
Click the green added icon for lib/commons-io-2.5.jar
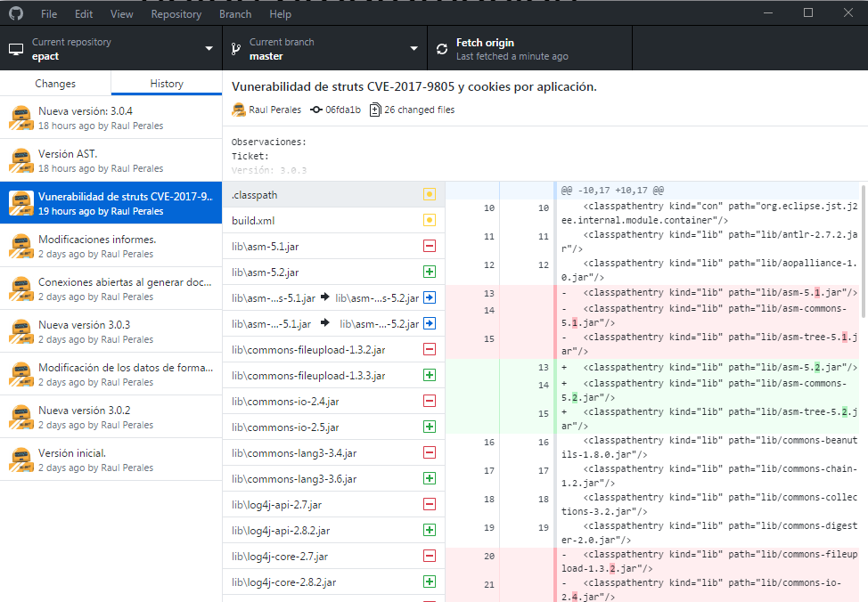[429, 427]
